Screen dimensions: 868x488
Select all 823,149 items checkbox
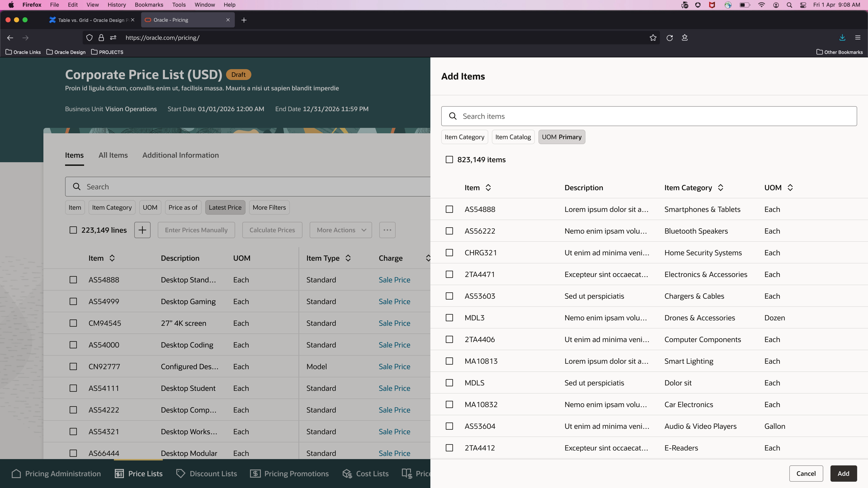[x=449, y=160]
